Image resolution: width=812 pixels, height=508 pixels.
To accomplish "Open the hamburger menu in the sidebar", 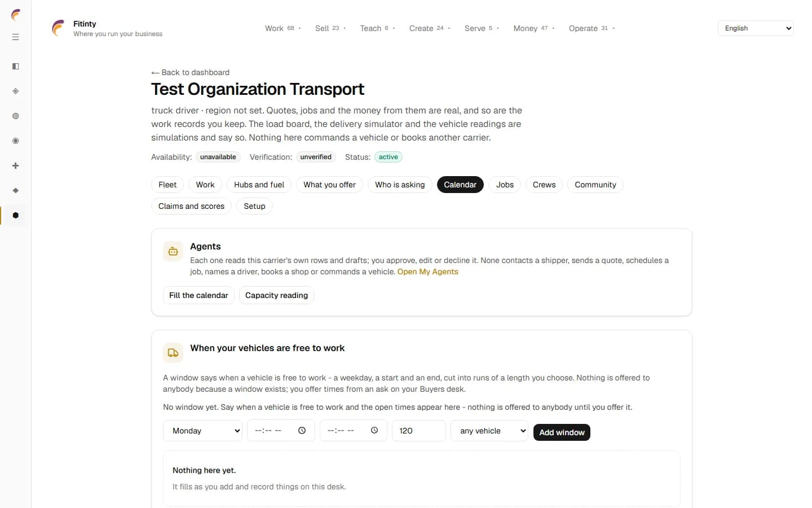I will point(16,37).
